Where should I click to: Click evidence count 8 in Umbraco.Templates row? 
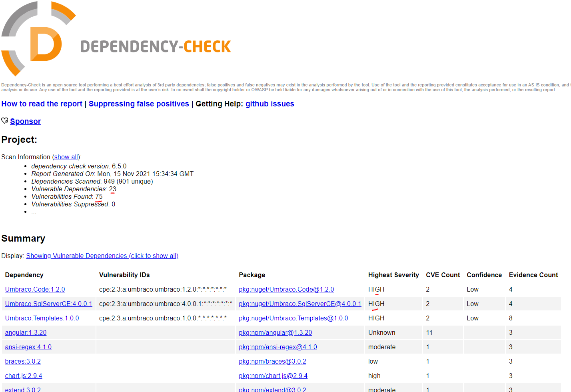511,318
